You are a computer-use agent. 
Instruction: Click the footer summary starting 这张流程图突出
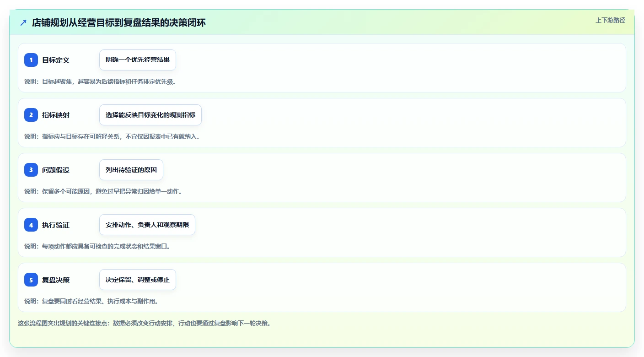point(144,323)
